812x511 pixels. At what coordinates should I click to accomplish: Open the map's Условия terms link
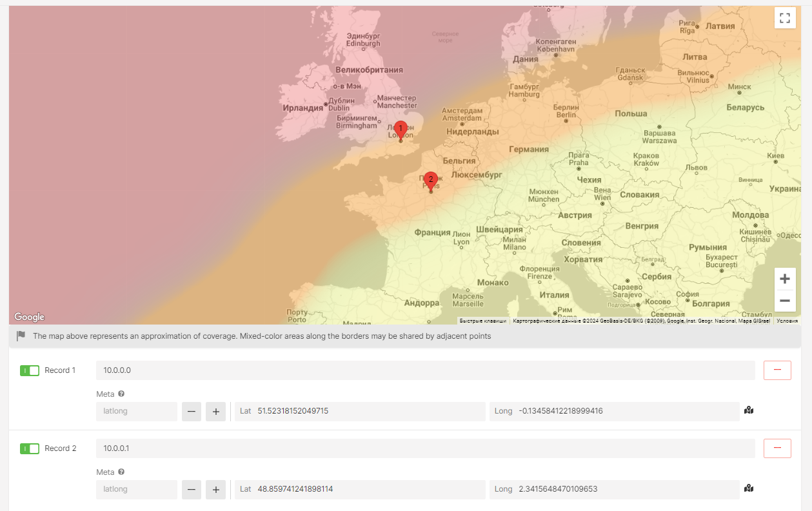(787, 321)
